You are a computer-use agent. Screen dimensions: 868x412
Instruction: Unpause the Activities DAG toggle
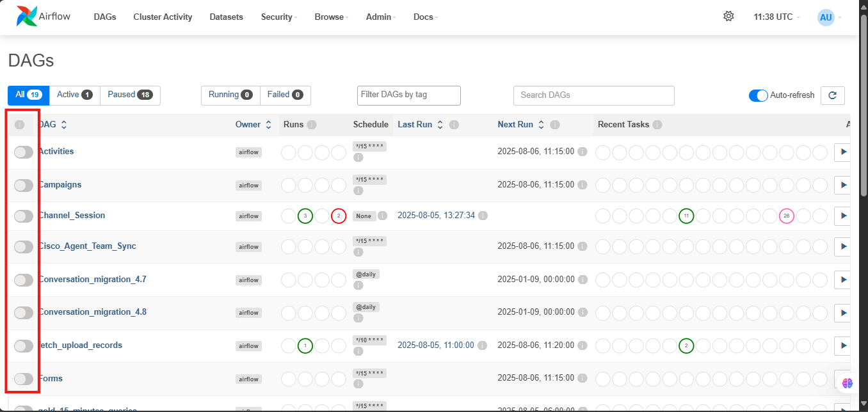point(24,152)
